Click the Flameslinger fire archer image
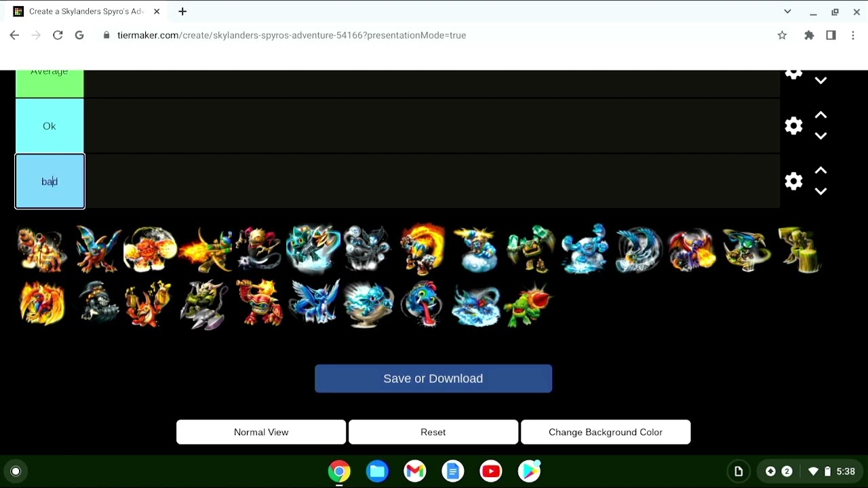This screenshot has height=488, width=868. click(205, 249)
